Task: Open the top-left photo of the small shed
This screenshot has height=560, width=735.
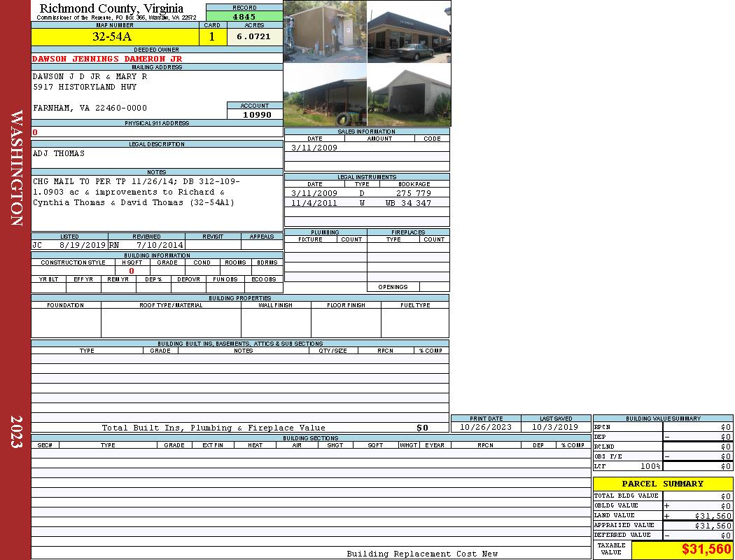Action: click(x=325, y=32)
